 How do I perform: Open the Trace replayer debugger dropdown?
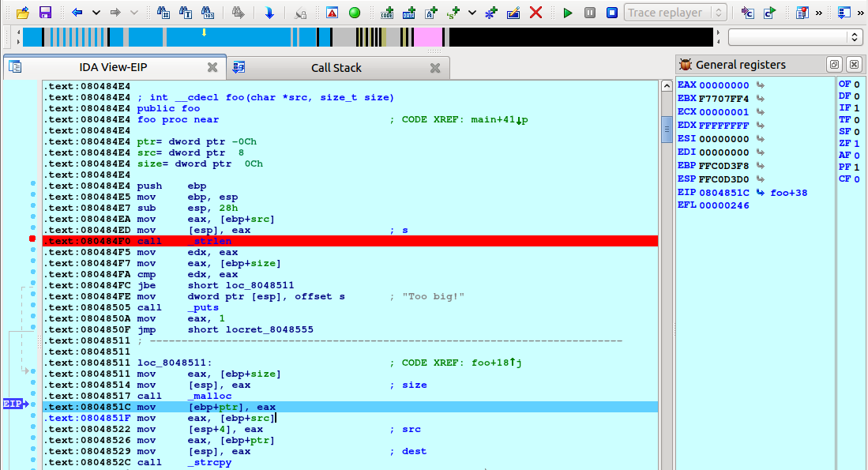click(675, 13)
